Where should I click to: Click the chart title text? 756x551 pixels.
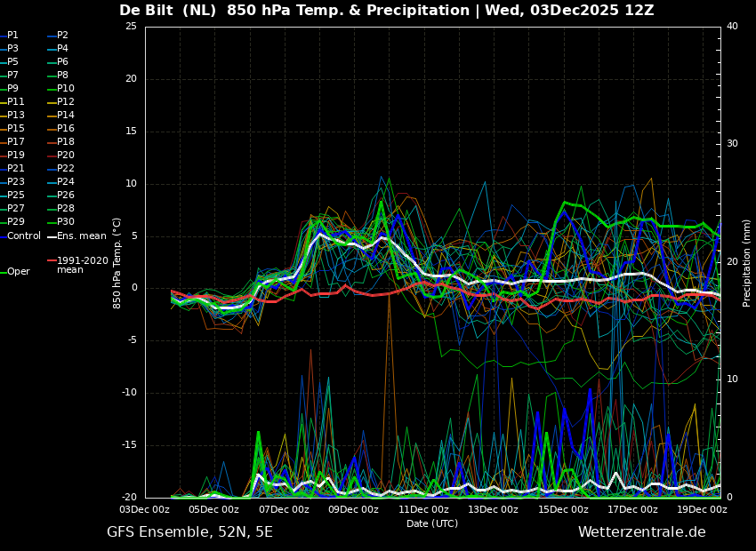click(386, 11)
